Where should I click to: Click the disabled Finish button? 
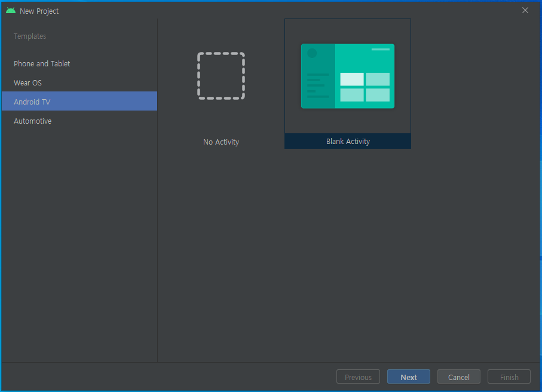tap(509, 377)
